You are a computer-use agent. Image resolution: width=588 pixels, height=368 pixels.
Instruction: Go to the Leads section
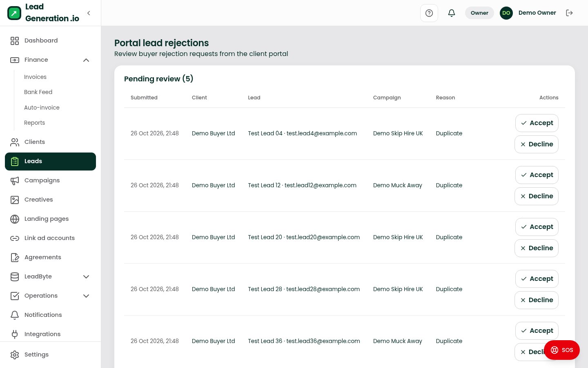click(x=50, y=161)
